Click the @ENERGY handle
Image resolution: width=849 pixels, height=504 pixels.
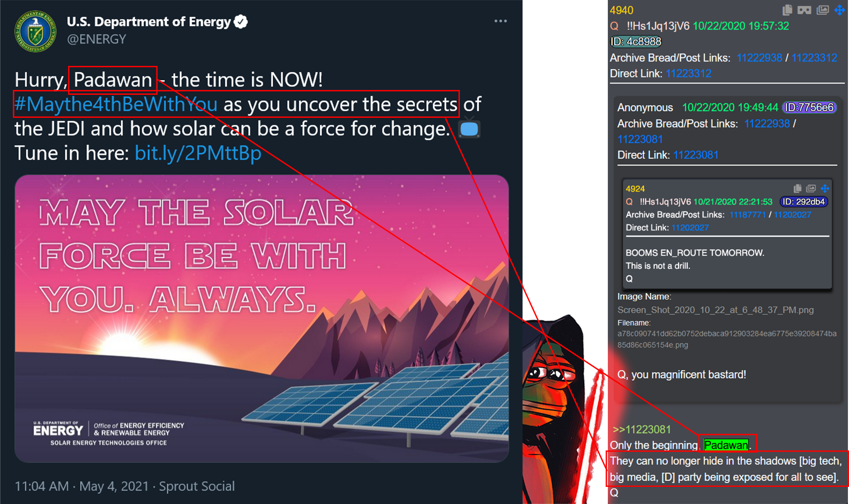tap(96, 39)
